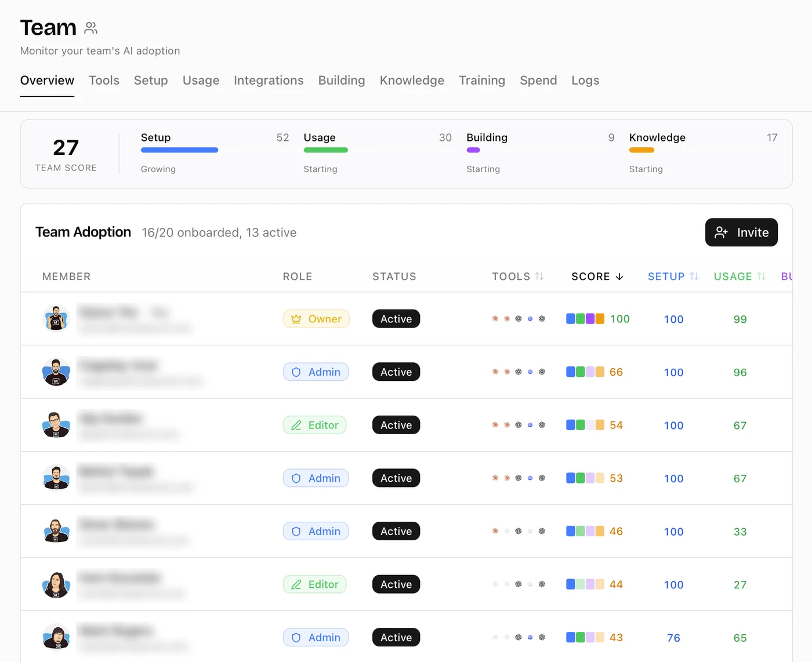The image size is (812, 662).
Task: Switch to the Overview tab
Action: pos(47,81)
